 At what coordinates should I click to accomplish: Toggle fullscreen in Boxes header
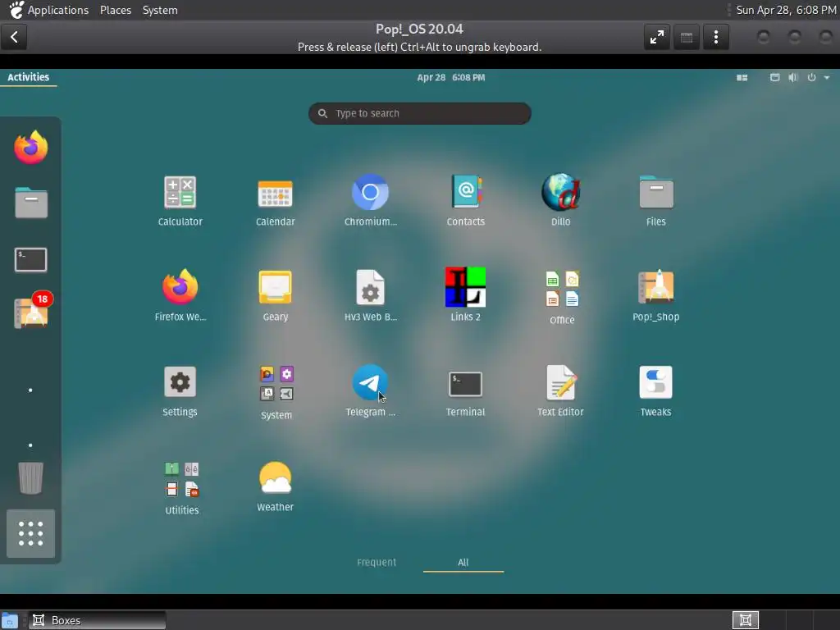click(657, 37)
